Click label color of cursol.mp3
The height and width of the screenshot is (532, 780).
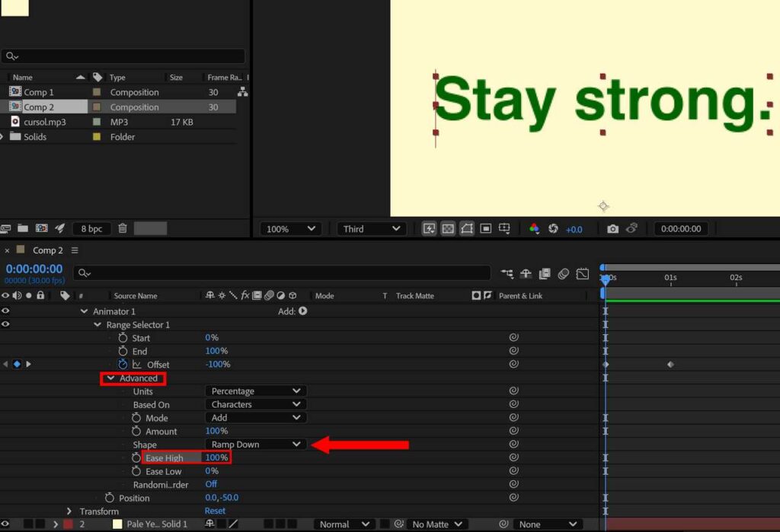point(97,122)
